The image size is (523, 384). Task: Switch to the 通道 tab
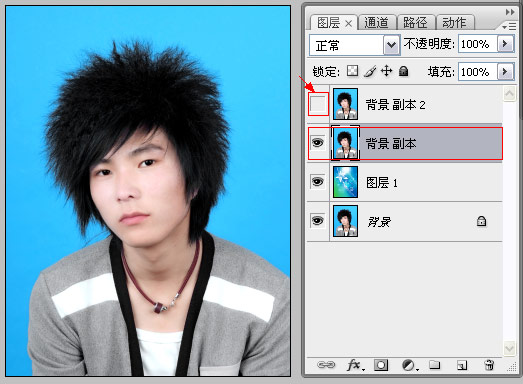coord(376,23)
